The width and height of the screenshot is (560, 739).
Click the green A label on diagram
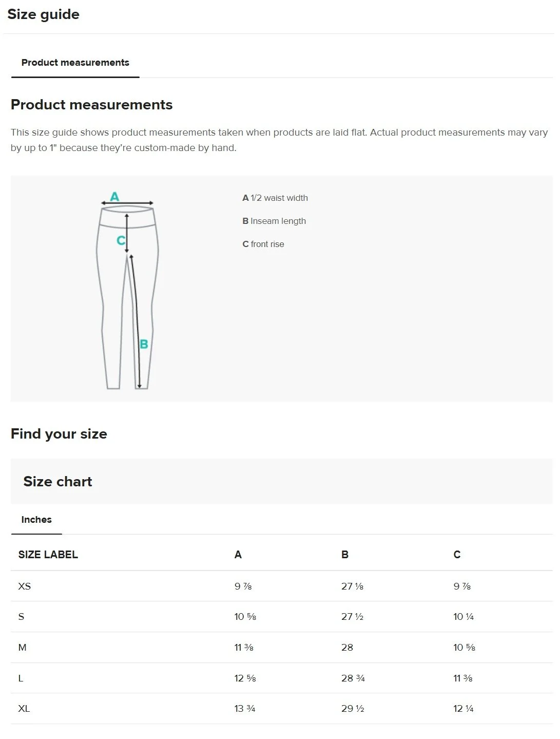tap(114, 196)
